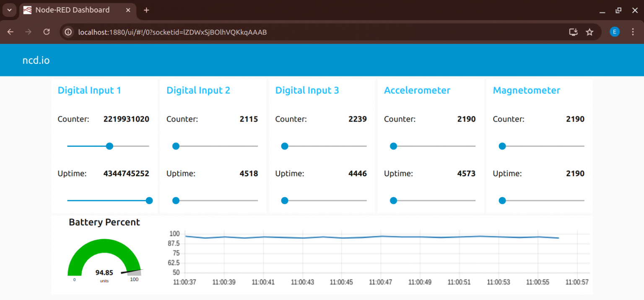Click chart time label 11:00:37

(185, 282)
